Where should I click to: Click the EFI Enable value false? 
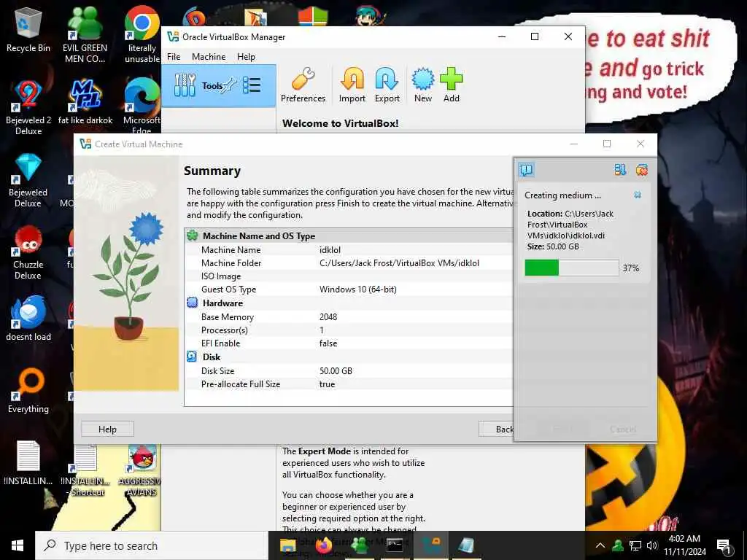click(328, 343)
